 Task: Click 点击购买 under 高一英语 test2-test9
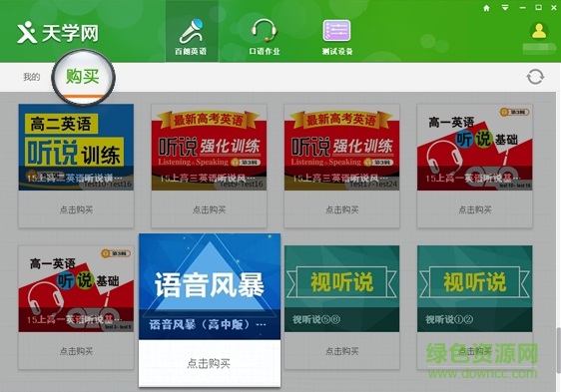tap(76, 351)
